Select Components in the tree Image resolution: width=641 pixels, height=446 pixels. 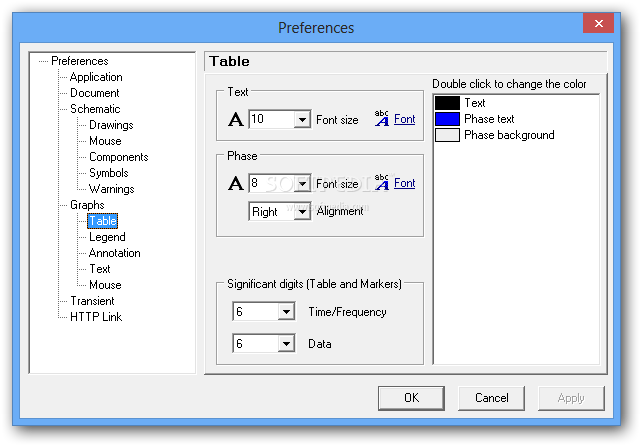click(x=119, y=157)
